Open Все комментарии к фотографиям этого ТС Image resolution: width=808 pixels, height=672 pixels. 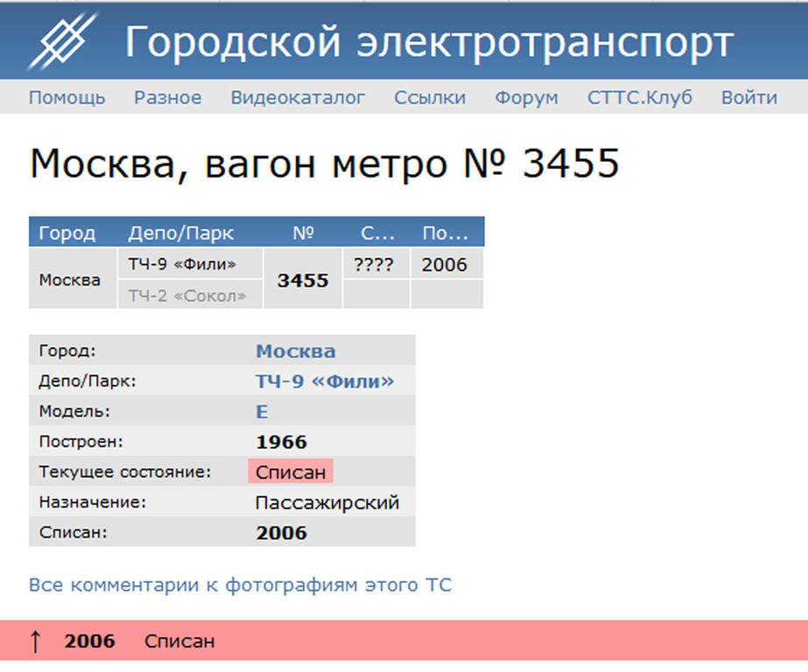240,585
